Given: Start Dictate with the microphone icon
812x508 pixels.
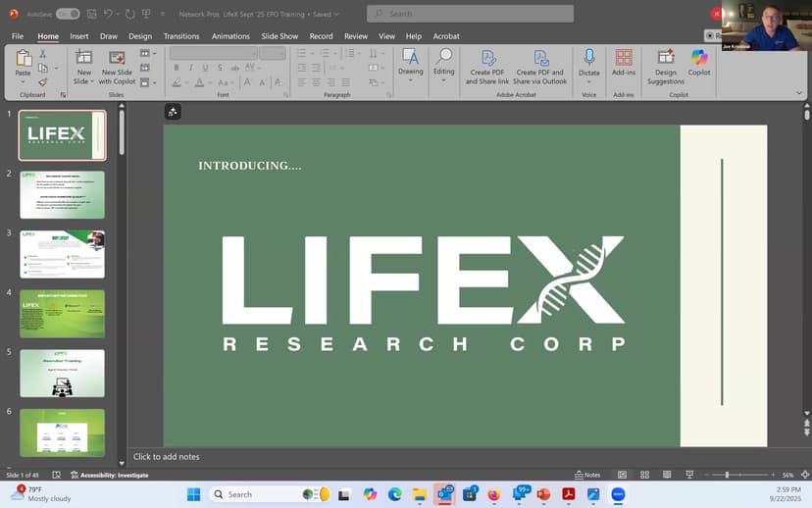Looking at the screenshot, I should (589, 62).
